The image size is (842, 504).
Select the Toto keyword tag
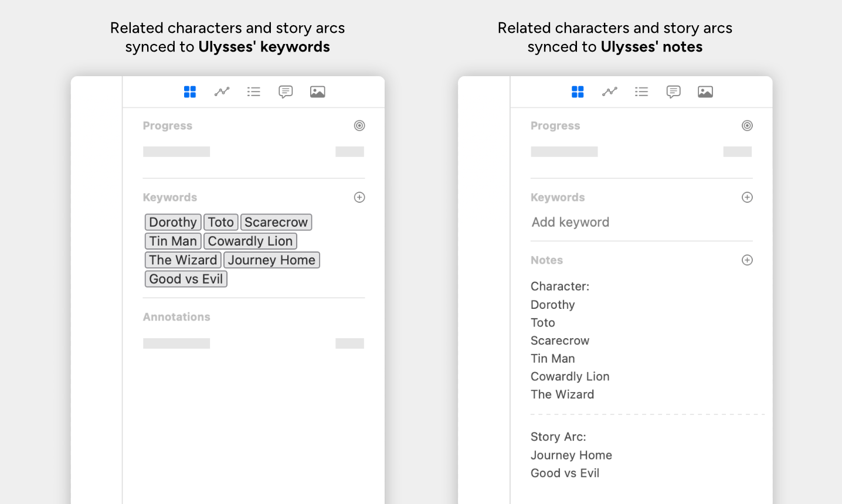pyautogui.click(x=221, y=222)
